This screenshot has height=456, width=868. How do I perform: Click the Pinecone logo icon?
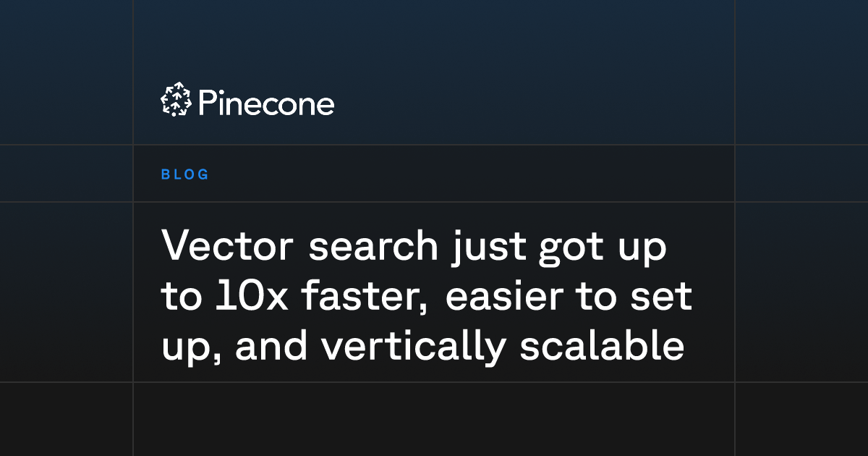pyautogui.click(x=175, y=101)
